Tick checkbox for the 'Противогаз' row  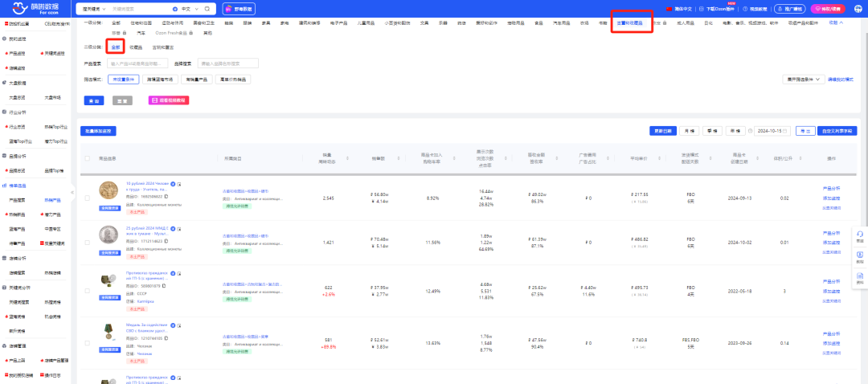click(88, 291)
